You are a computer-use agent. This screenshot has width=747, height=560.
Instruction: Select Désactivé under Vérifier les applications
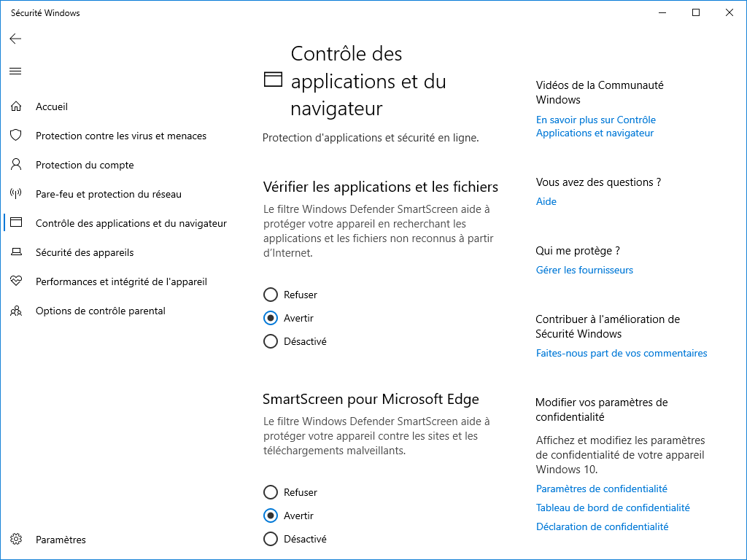pos(271,341)
